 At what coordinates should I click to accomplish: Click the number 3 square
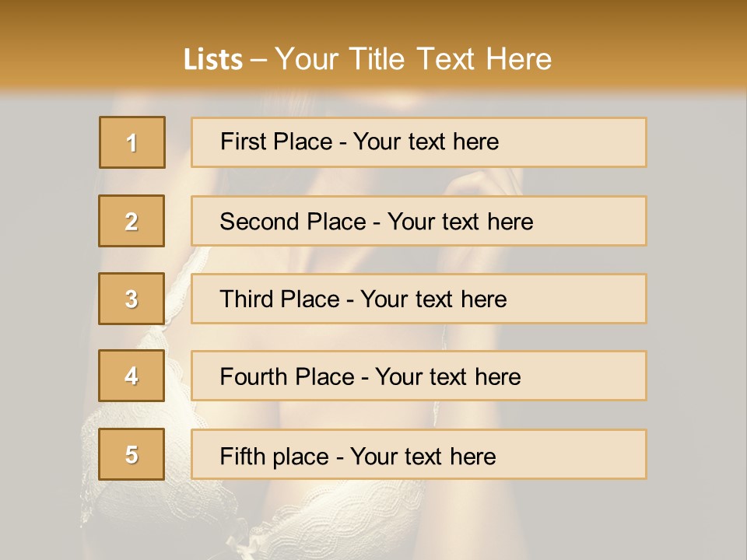coord(132,299)
